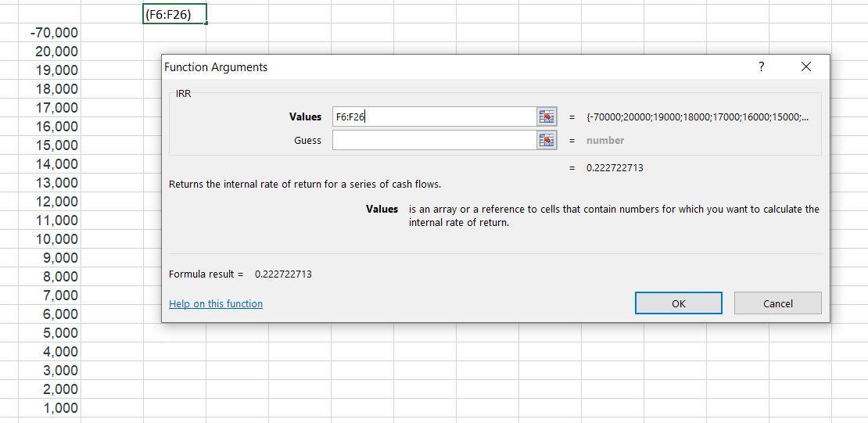Screen dimensions: 868x423
Task: Select the cell with 14,000
Action: tap(49, 164)
